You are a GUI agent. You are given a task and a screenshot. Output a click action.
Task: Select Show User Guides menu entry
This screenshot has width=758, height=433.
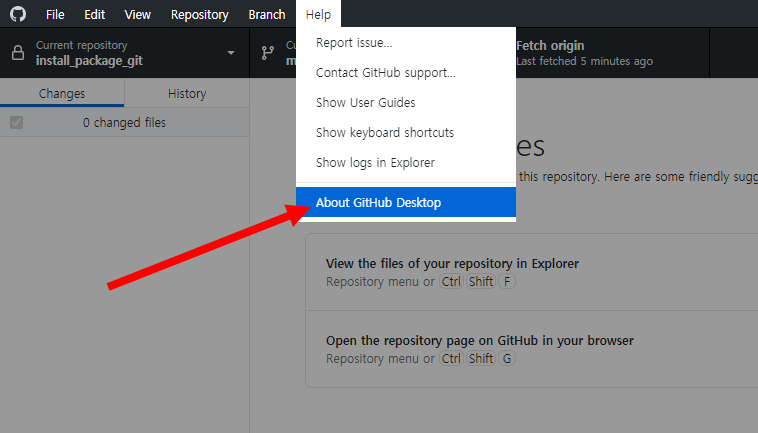click(406, 102)
